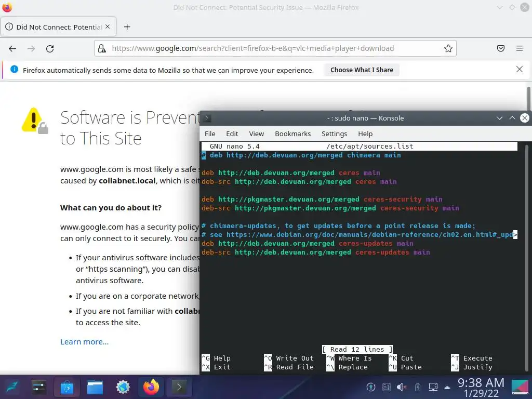Click nano '^T Execute' label

472,358
